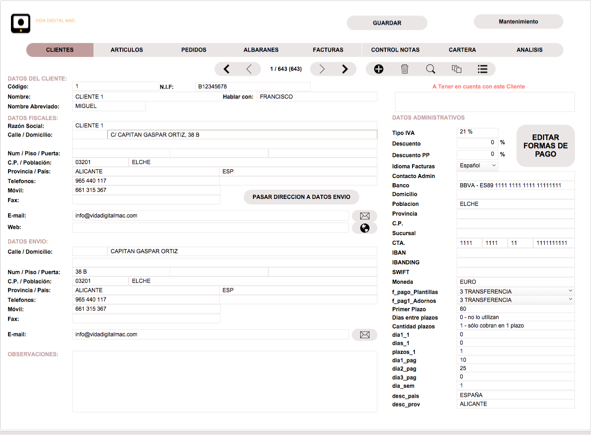Switch to the FACTURAS tab
Image resolution: width=591 pixels, height=435 pixels.
328,50
